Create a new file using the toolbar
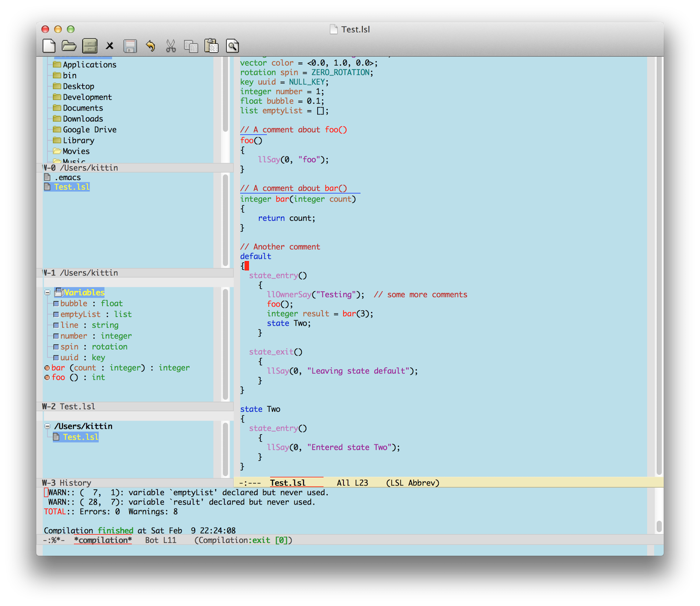The width and height of the screenshot is (700, 606). (x=49, y=46)
